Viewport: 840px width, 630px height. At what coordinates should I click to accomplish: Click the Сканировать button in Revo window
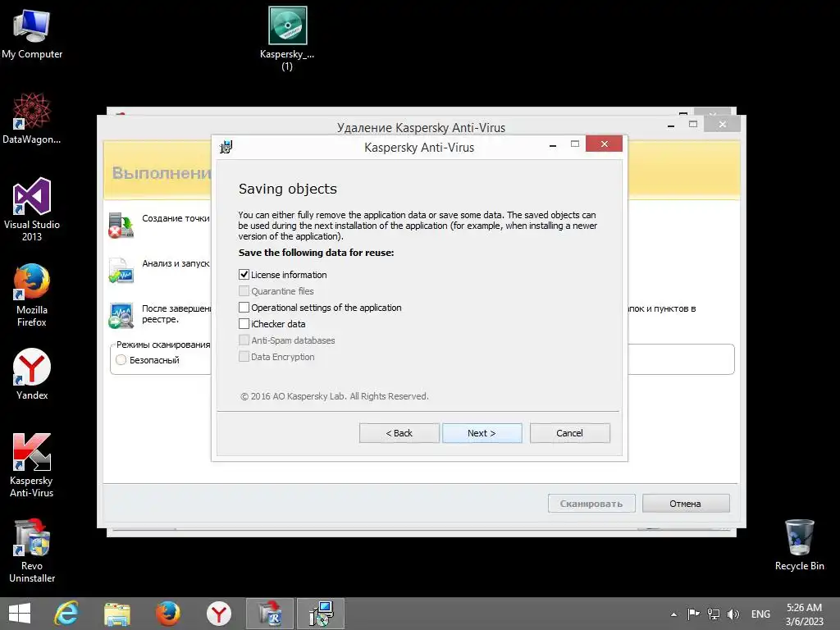click(591, 504)
